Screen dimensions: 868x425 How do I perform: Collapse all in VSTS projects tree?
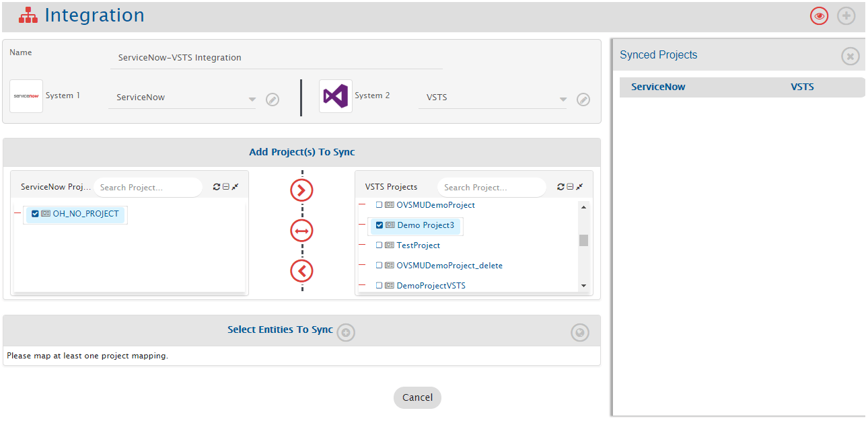(570, 187)
